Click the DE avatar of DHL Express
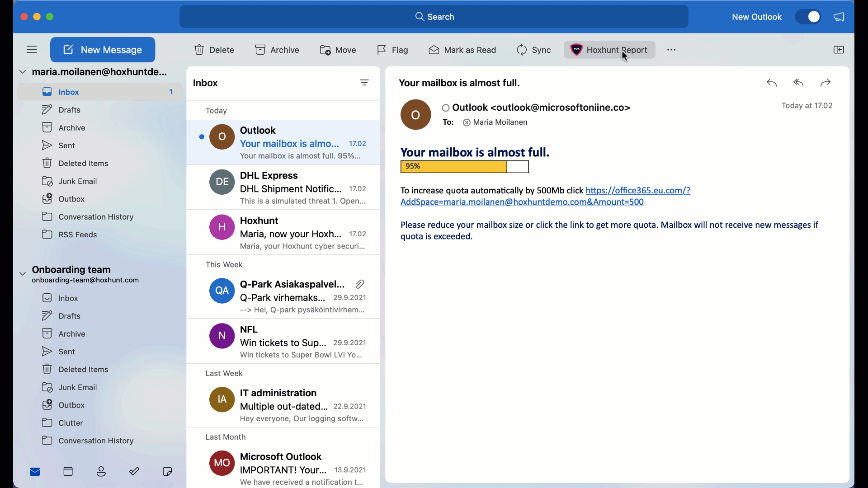This screenshot has width=868, height=488. (x=222, y=182)
